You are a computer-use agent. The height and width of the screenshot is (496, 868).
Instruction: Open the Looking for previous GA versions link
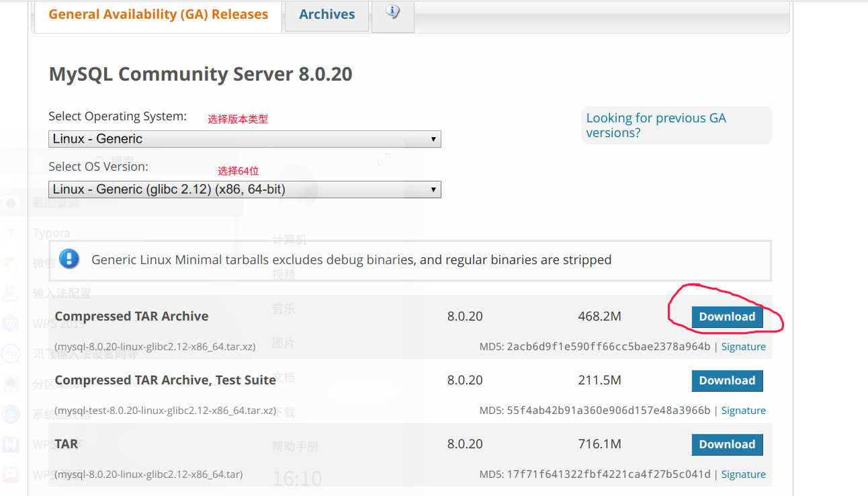coord(656,125)
